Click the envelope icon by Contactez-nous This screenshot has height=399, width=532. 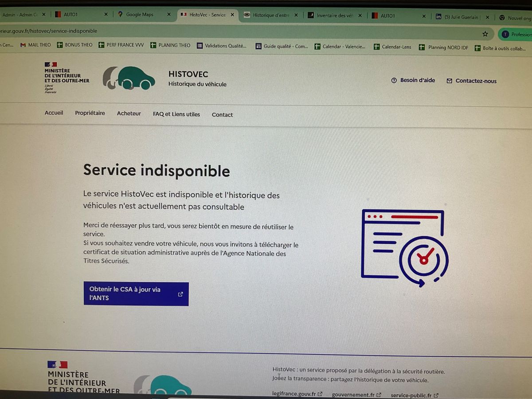[x=450, y=81]
